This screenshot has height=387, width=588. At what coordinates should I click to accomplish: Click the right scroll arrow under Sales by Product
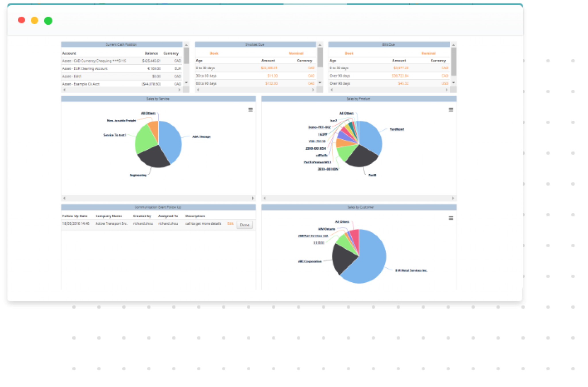coord(454,198)
